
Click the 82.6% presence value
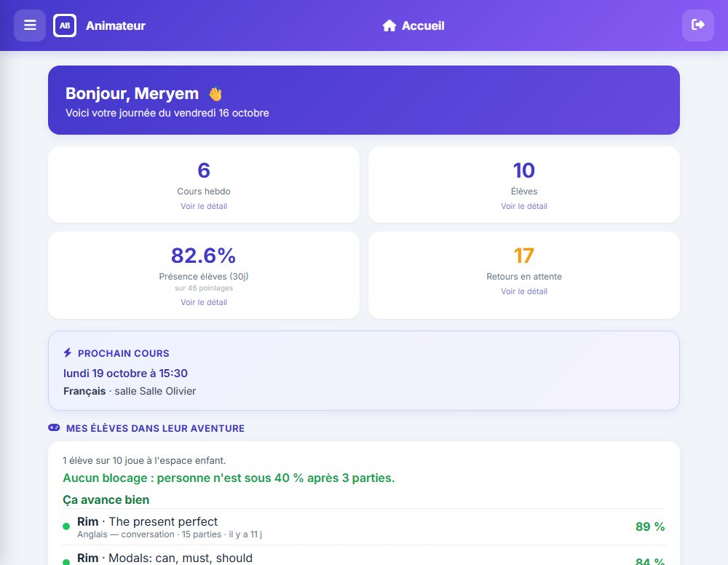point(203,256)
